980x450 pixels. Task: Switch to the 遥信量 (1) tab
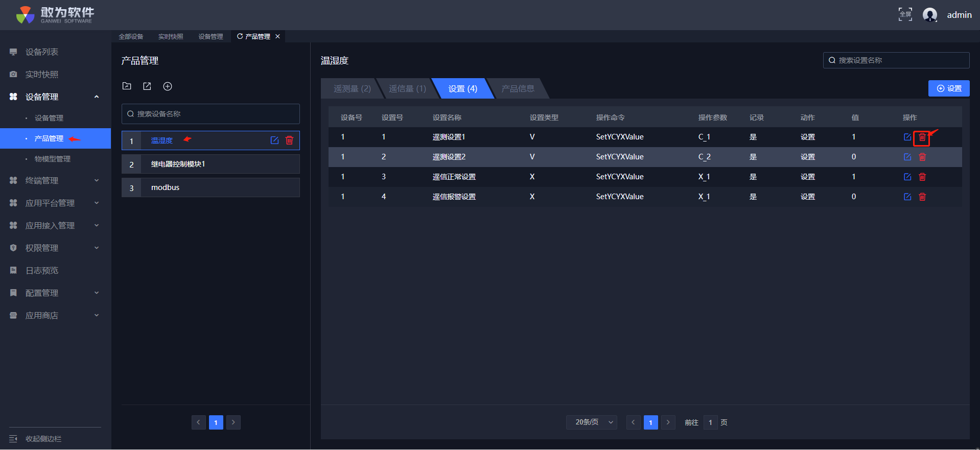pyautogui.click(x=407, y=88)
